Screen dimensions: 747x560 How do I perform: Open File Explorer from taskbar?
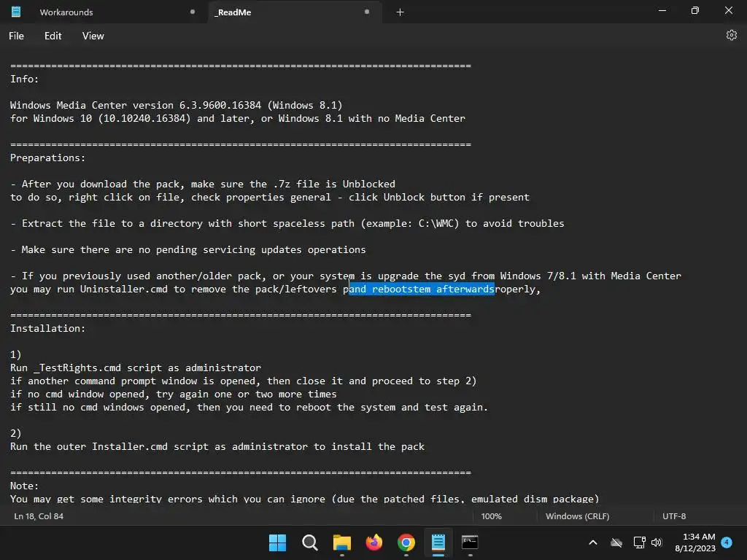pos(341,542)
